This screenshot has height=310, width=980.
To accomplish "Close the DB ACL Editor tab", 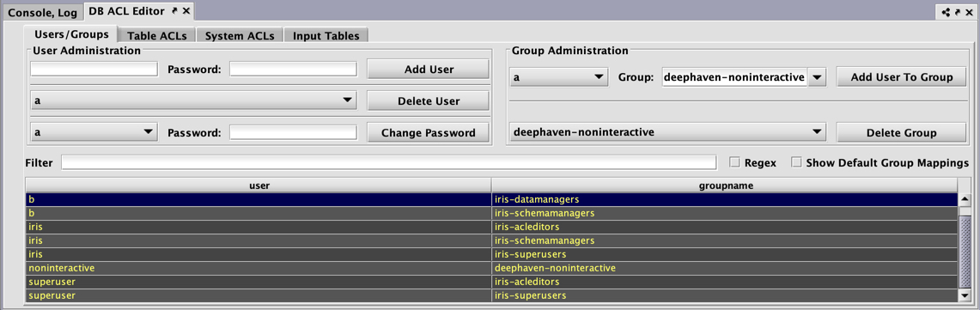I will [x=186, y=11].
